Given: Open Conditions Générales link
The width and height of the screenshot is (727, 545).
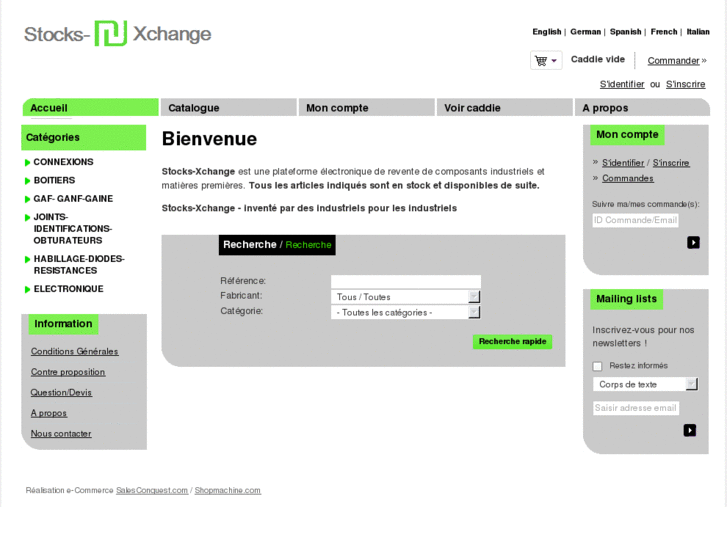Looking at the screenshot, I should click(x=75, y=352).
